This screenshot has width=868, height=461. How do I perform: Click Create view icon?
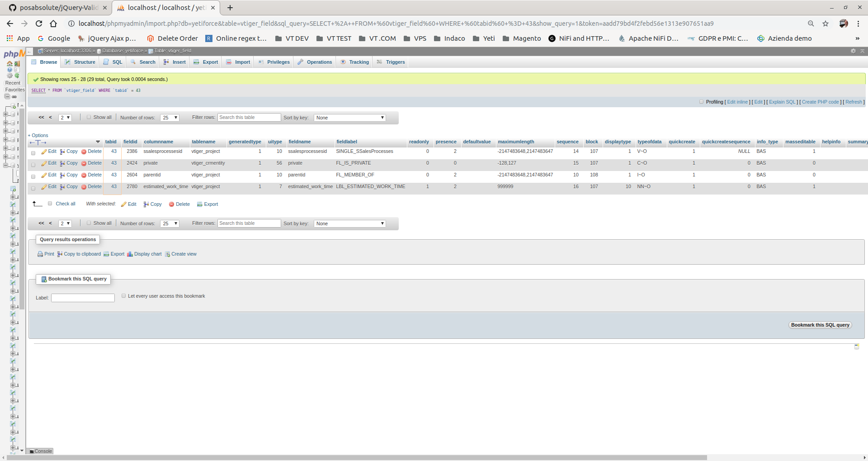pos(167,254)
